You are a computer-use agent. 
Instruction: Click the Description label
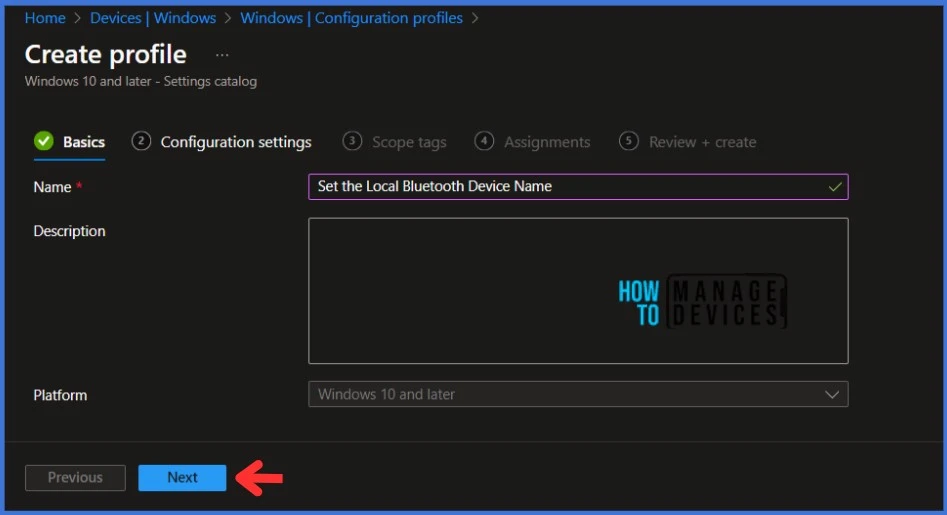tap(69, 231)
